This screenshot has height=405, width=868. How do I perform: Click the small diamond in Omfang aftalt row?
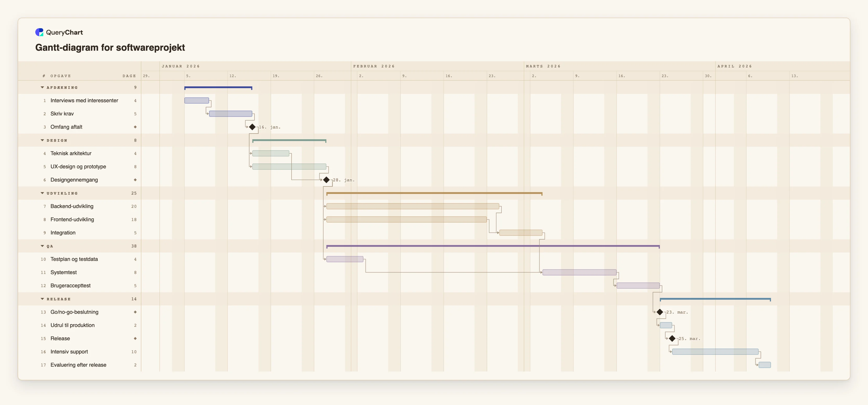tap(135, 127)
